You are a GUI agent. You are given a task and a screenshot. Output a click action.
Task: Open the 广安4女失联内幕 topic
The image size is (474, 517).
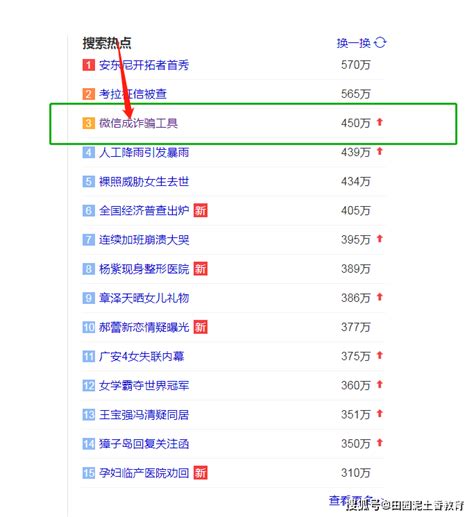(141, 356)
